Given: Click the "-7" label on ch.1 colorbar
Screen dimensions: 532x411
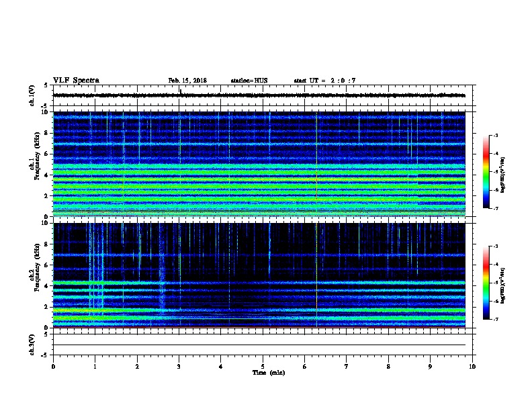Looking at the screenshot, I should point(495,208).
